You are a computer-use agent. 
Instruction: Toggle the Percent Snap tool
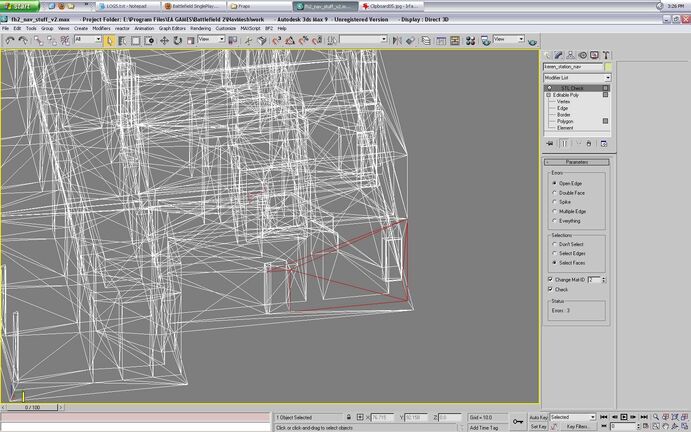point(303,41)
